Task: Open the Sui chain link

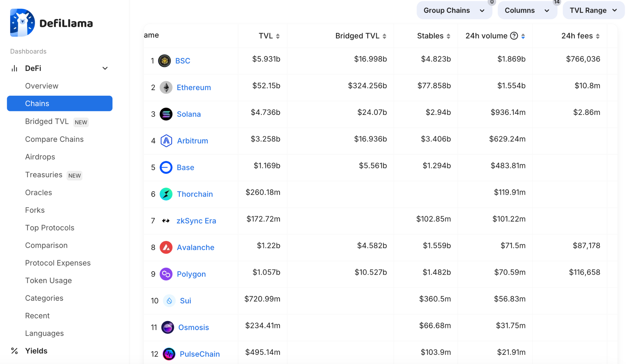Action: coord(186,301)
